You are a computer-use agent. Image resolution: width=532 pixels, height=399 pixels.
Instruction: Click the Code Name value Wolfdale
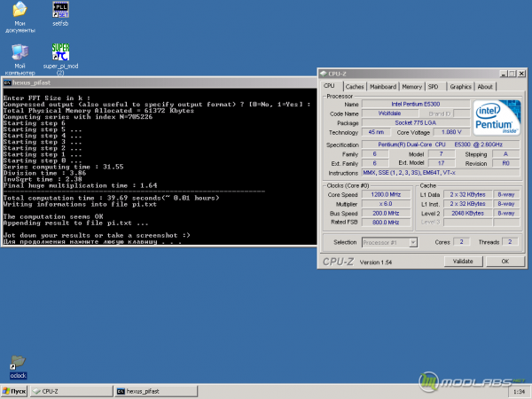389,113
